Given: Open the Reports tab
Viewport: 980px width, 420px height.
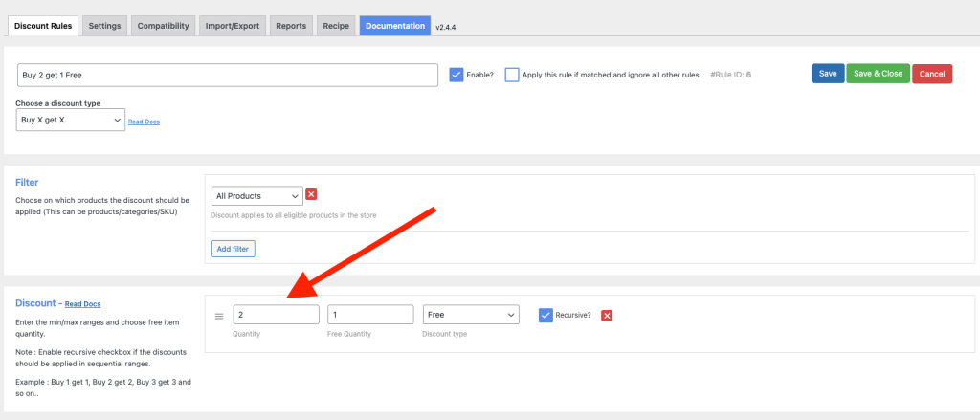Looking at the screenshot, I should (291, 26).
